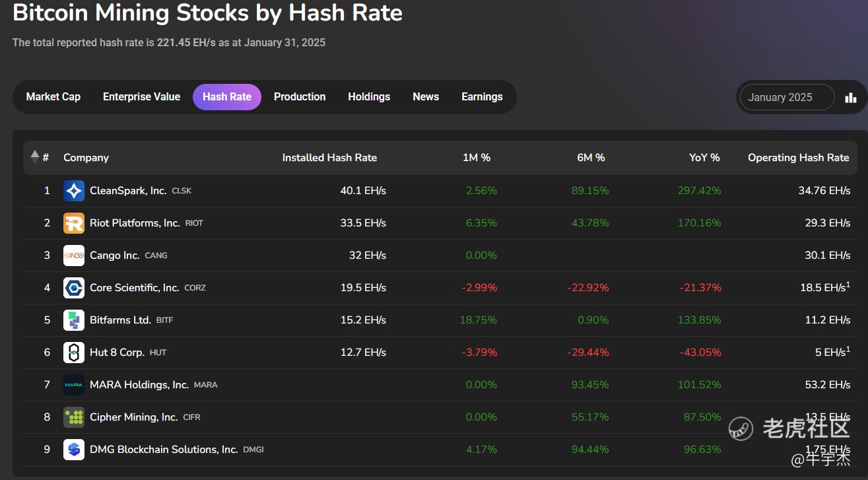Click the Cango Inc. logo icon
The width and height of the screenshot is (868, 480).
pos(74,256)
